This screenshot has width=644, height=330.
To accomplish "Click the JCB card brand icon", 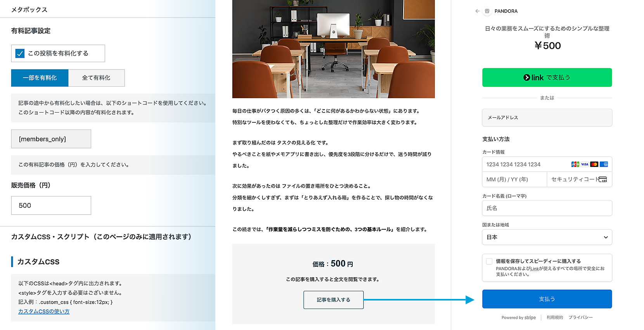I will (575, 164).
